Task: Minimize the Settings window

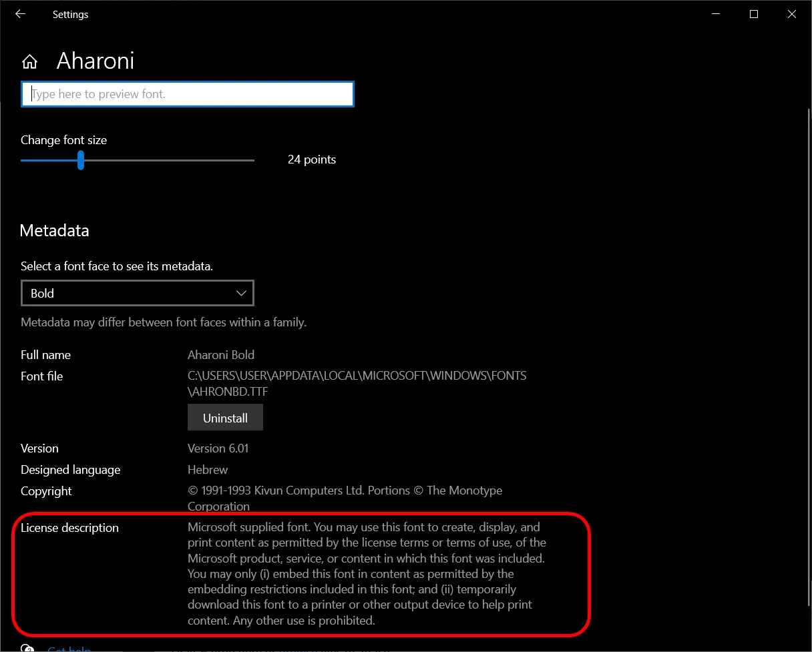Action: [x=716, y=14]
